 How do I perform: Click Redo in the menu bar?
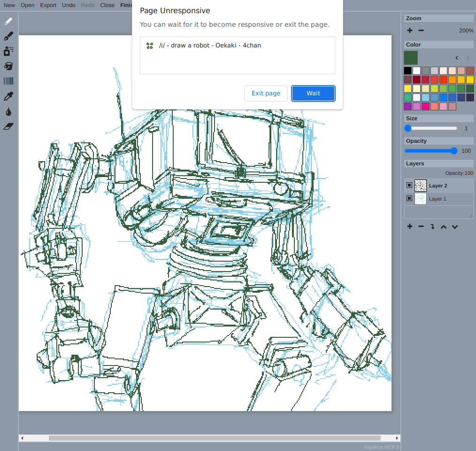pos(88,5)
